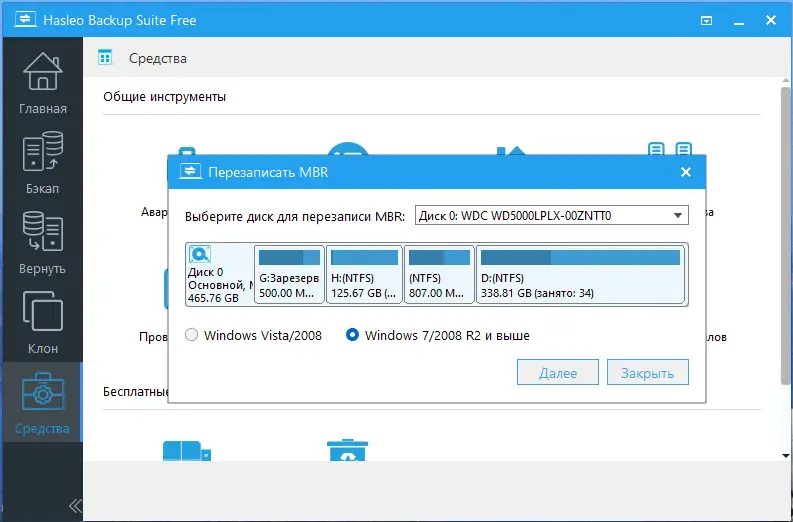
Task: Open the Бэкап backup section
Action: coord(42,162)
